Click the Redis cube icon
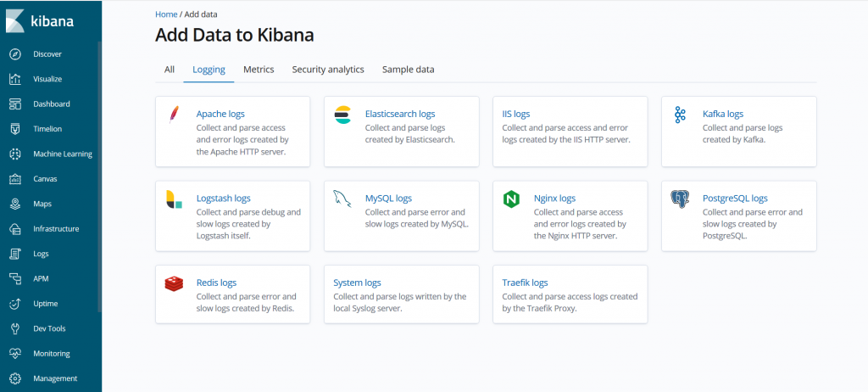 (174, 283)
